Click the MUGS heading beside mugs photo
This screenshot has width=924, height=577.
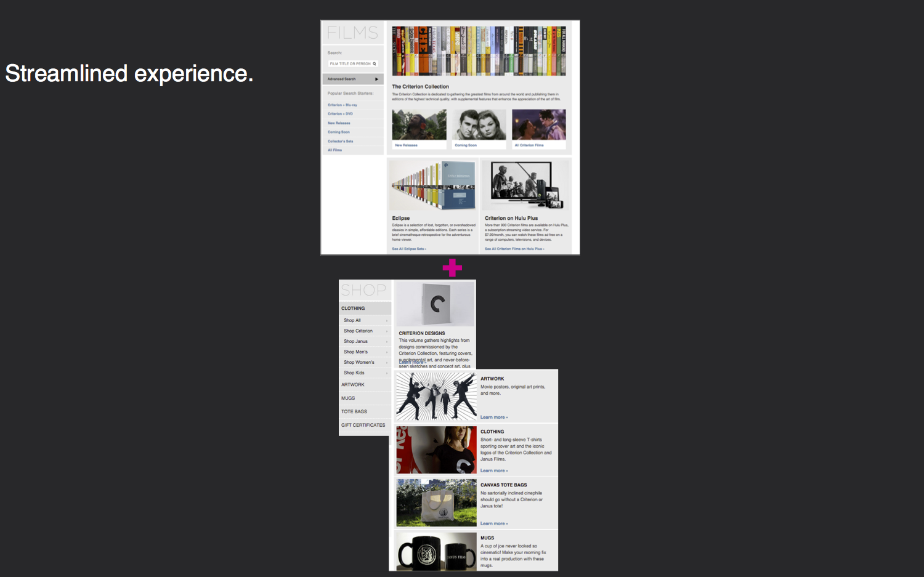tap(487, 538)
